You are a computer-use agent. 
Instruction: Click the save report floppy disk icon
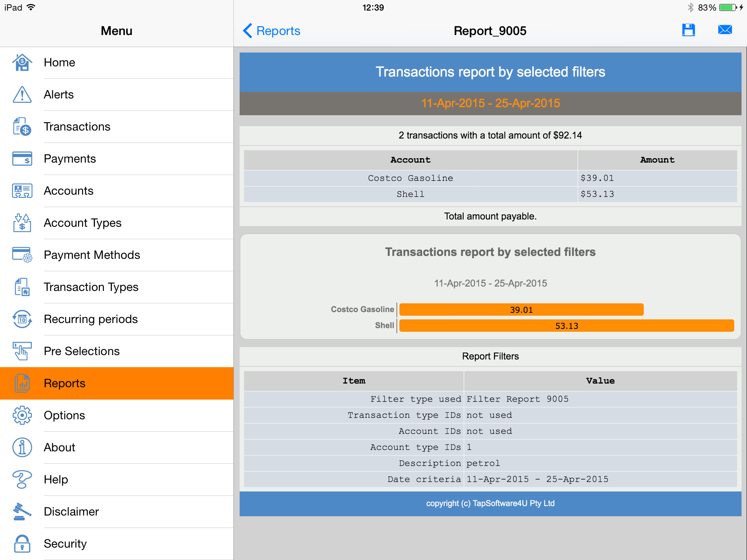tap(688, 30)
